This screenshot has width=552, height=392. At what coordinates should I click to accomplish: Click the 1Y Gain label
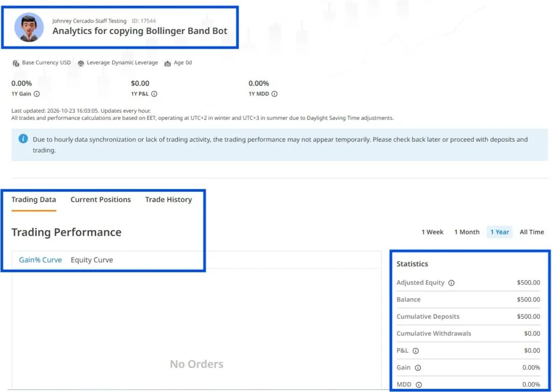tap(22, 94)
